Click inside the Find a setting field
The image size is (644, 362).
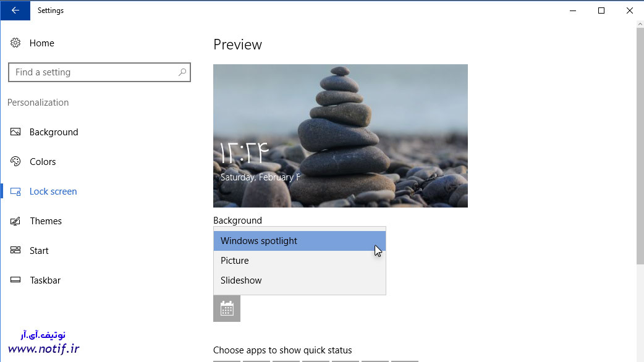[93, 72]
